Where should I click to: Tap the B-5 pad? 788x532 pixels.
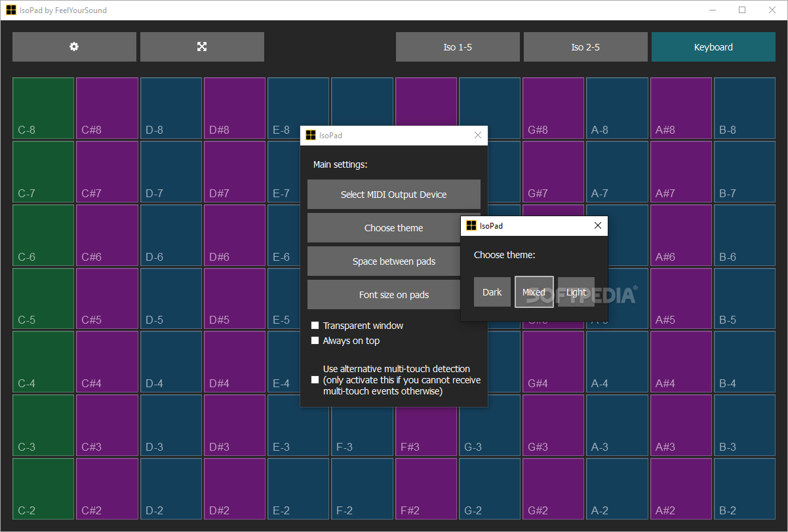pyautogui.click(x=745, y=299)
